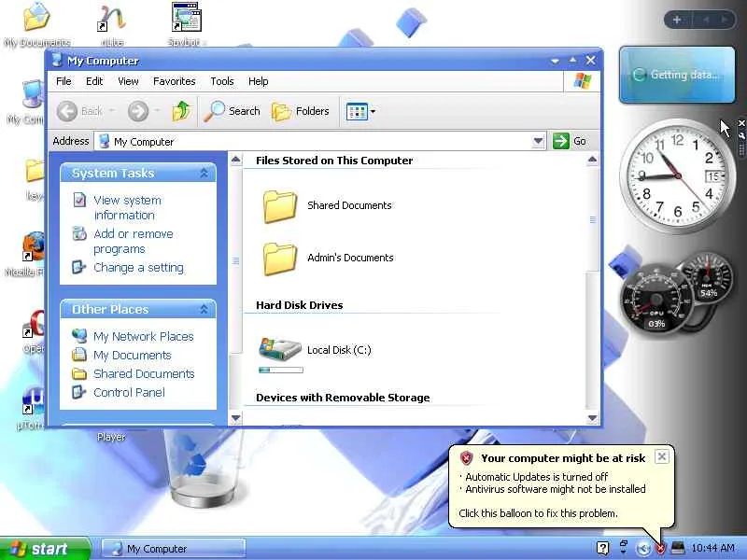Open the View menu
Screen dimensions: 747x560
point(128,81)
